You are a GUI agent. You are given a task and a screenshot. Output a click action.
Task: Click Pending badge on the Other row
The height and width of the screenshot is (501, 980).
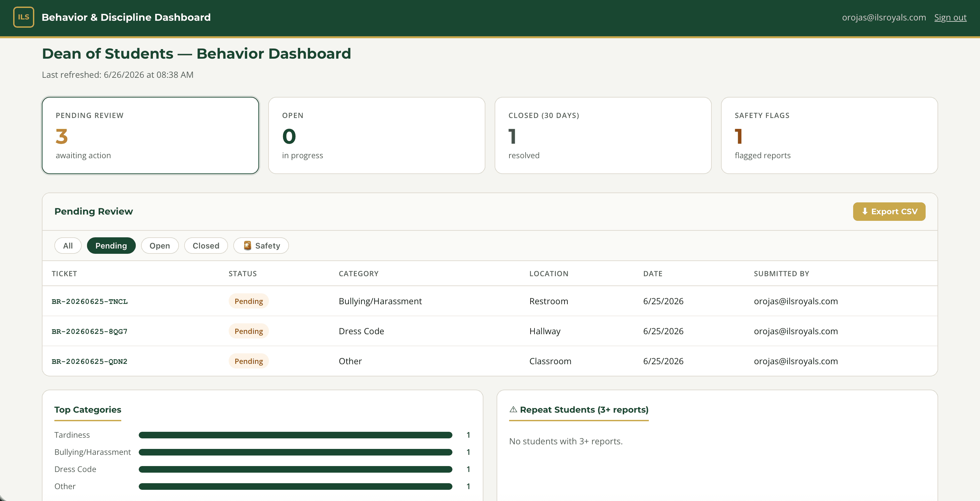tap(248, 361)
